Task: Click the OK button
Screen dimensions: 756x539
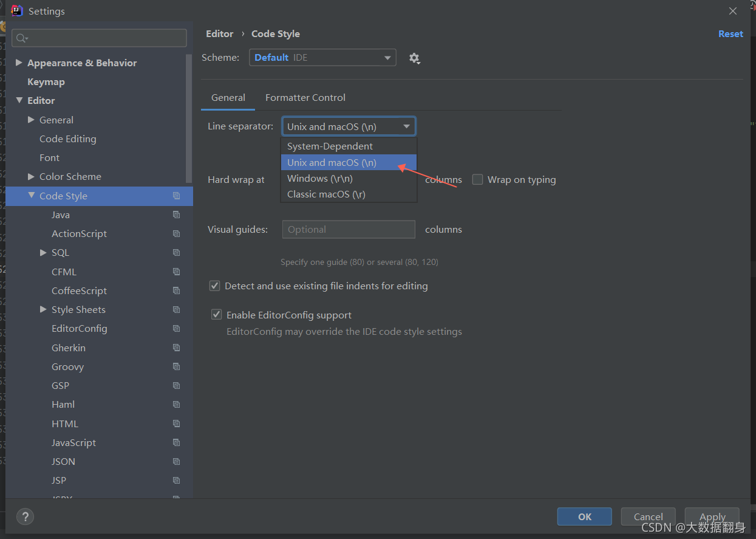Action: [585, 517]
